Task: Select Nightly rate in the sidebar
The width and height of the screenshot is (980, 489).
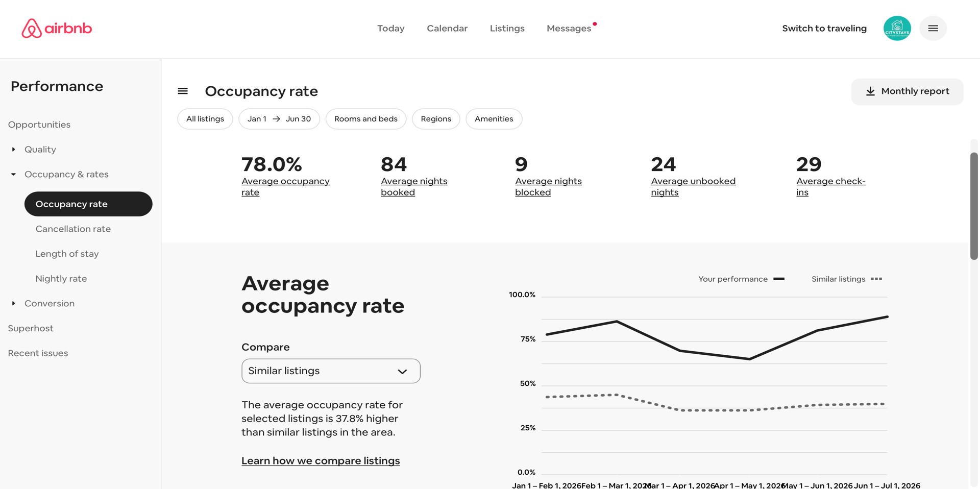Action: (61, 279)
